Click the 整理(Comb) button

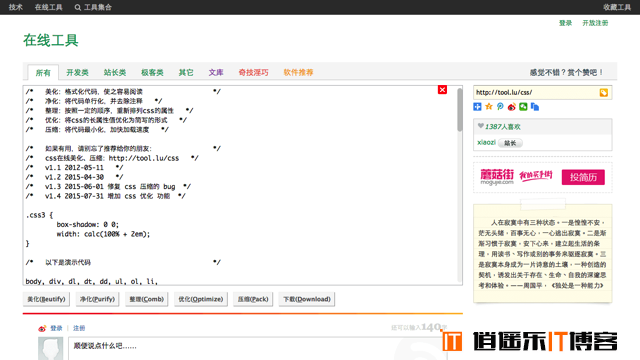click(147, 299)
